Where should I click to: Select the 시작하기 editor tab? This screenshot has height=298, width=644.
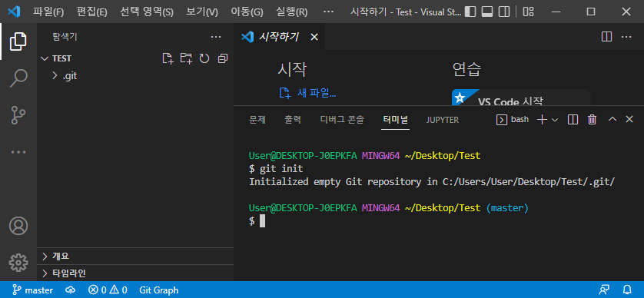279,37
